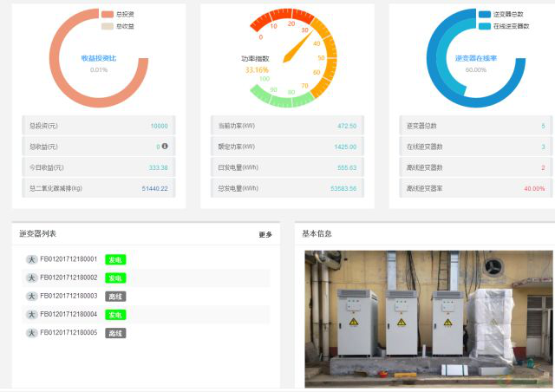This screenshot has height=392, width=555.
Task: Click 在线逆变器数 value 3
Action: pos(544,147)
